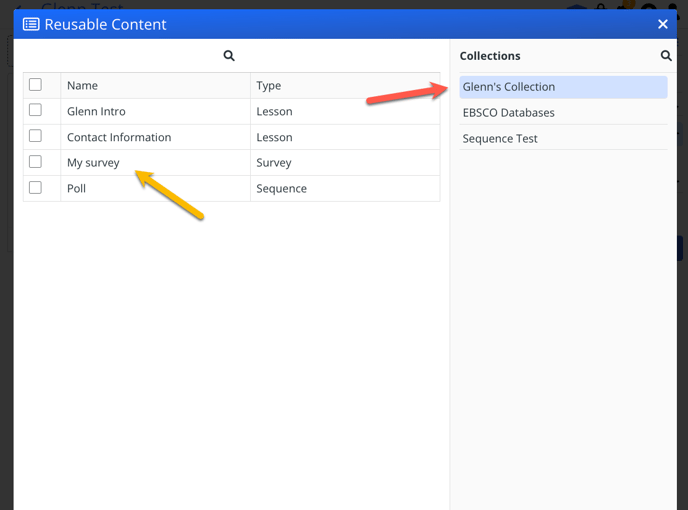The height and width of the screenshot is (510, 688).
Task: Check the Poll row checkbox
Action: point(35,187)
